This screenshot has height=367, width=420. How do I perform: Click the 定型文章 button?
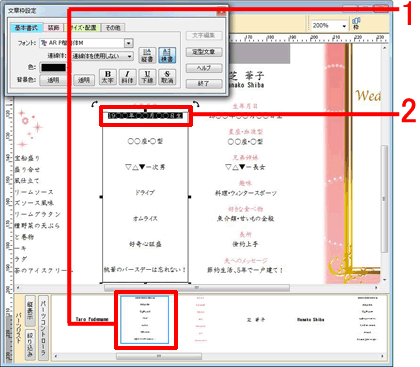(x=204, y=52)
